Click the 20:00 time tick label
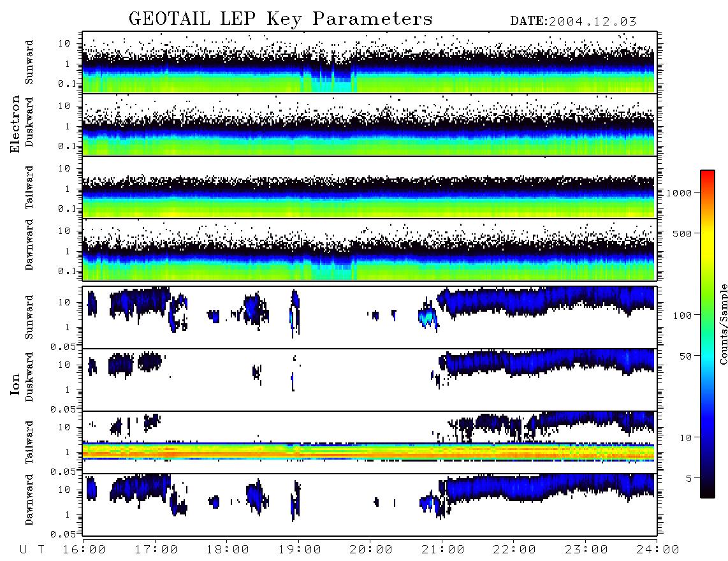The image size is (728, 561). click(x=371, y=550)
